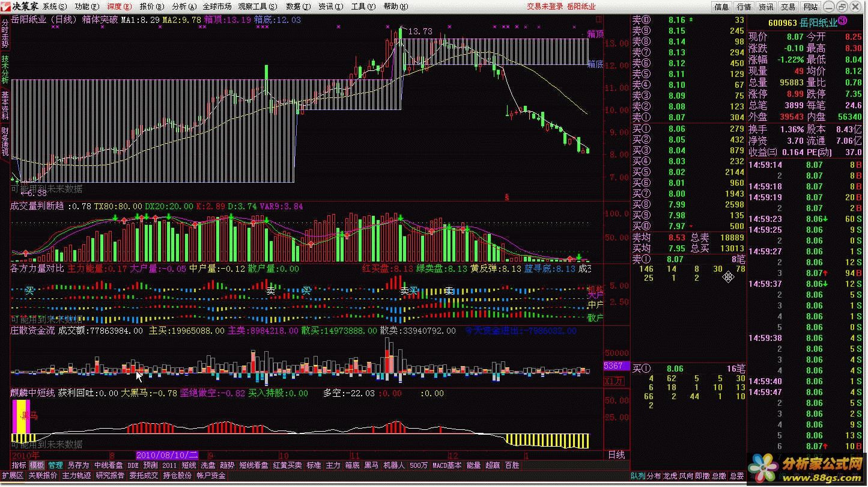
Task: Open 关联报价 bottom tab
Action: [x=43, y=476]
